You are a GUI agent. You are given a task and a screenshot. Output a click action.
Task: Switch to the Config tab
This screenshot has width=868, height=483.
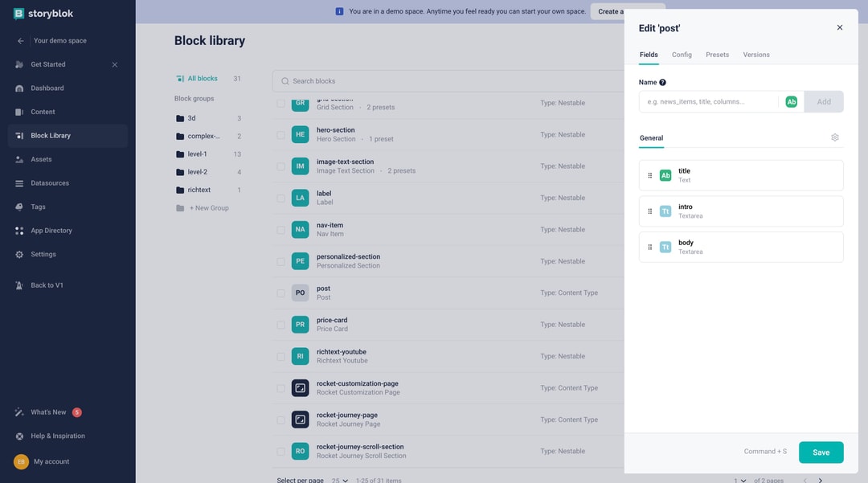682,55
